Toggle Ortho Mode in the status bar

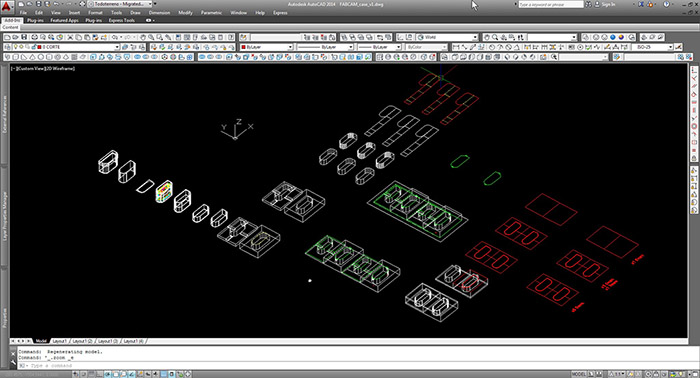pos(100,374)
